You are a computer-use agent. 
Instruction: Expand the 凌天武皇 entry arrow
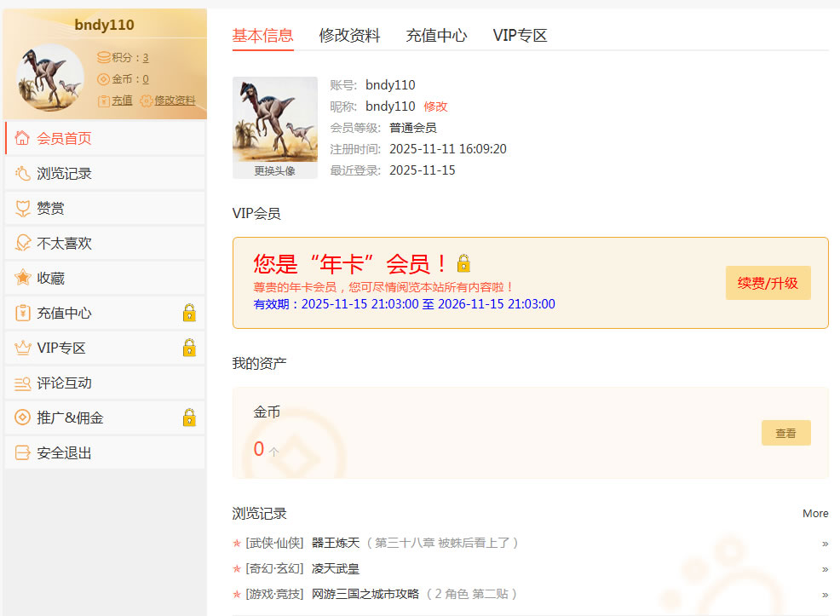[x=825, y=569]
